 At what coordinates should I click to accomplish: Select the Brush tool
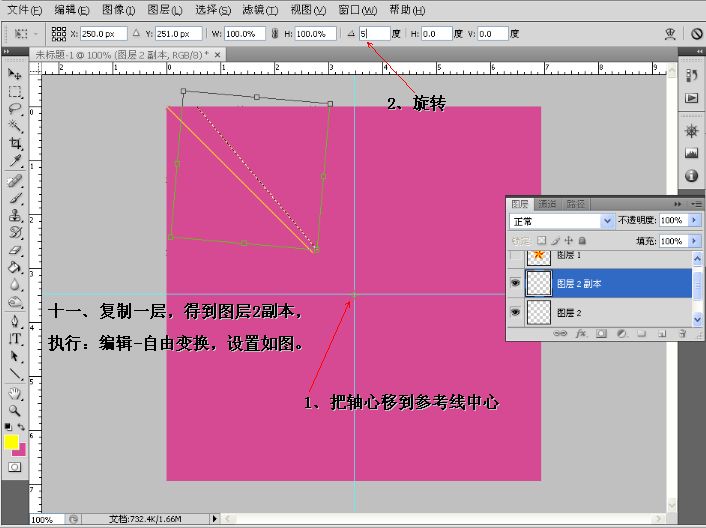15,198
